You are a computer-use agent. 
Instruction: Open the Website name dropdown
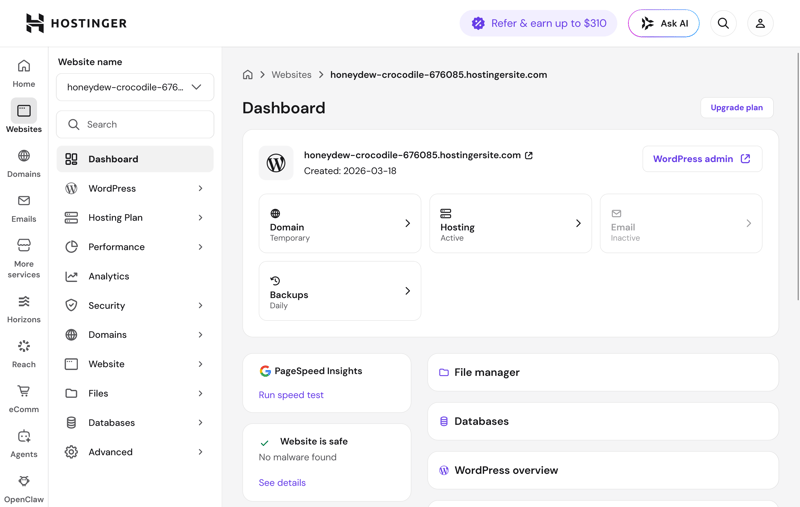(x=135, y=87)
